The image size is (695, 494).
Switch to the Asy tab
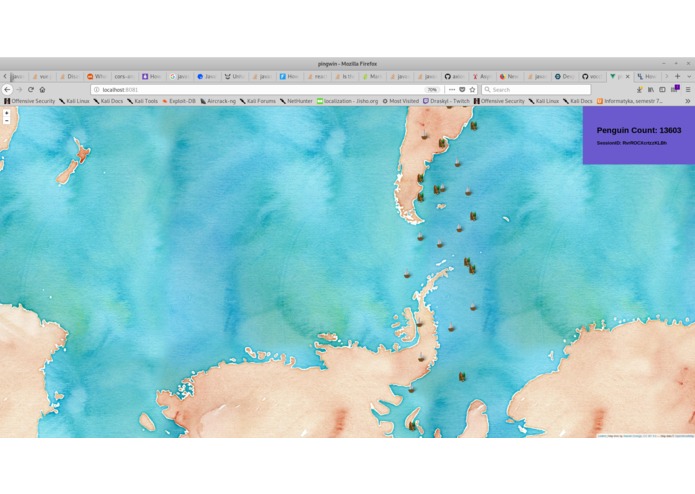pos(482,76)
